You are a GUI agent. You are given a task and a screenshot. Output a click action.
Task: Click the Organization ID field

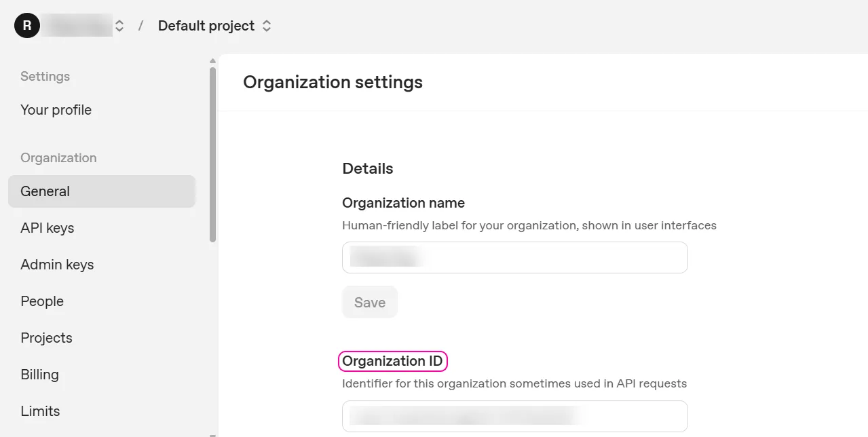tap(514, 416)
